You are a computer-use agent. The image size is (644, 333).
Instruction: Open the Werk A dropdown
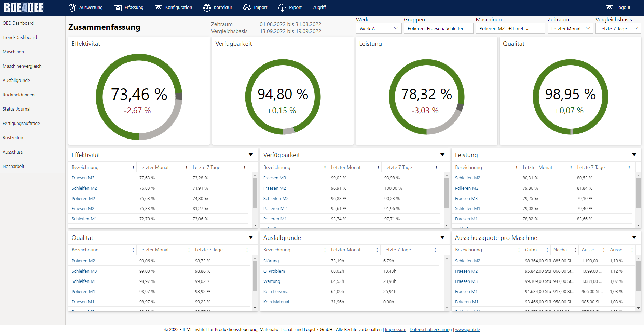point(379,29)
